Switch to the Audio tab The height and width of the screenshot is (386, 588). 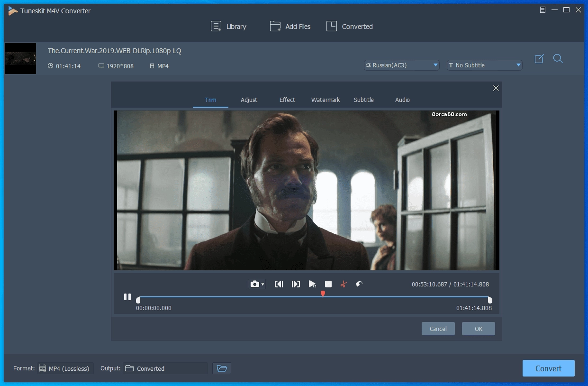pos(402,100)
